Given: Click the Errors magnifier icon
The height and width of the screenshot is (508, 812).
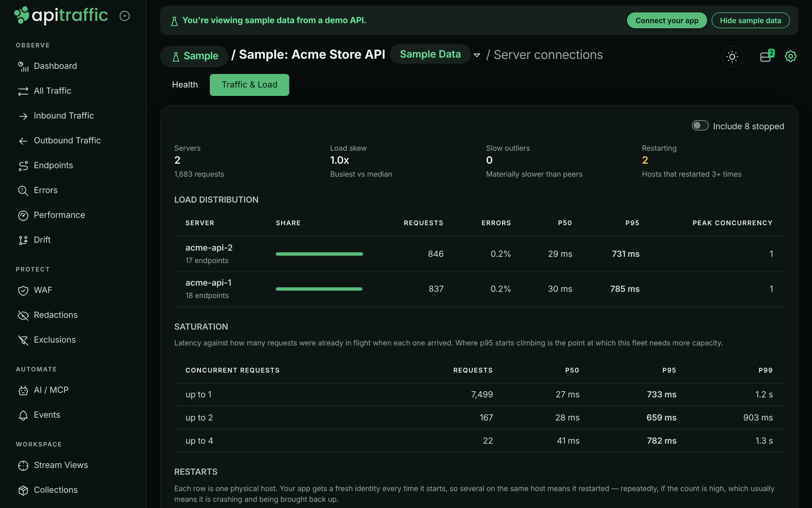Looking at the screenshot, I should [23, 190].
